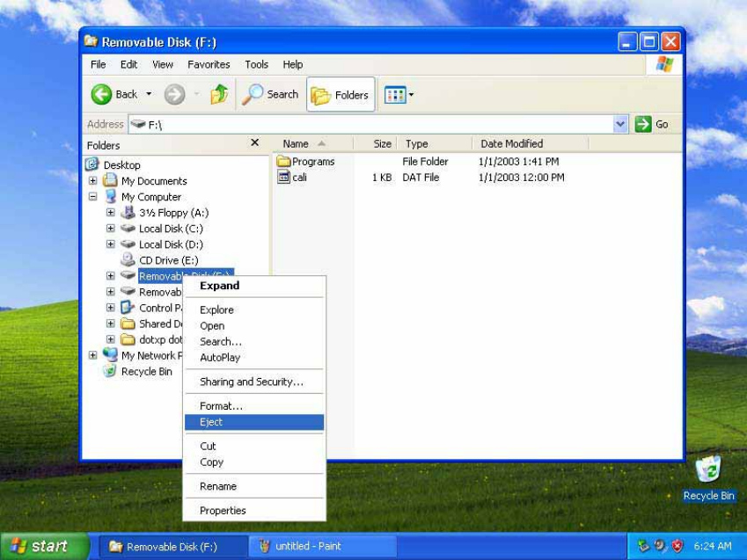The image size is (747, 560).
Task: Open the Views icon in toolbar
Action: click(395, 95)
